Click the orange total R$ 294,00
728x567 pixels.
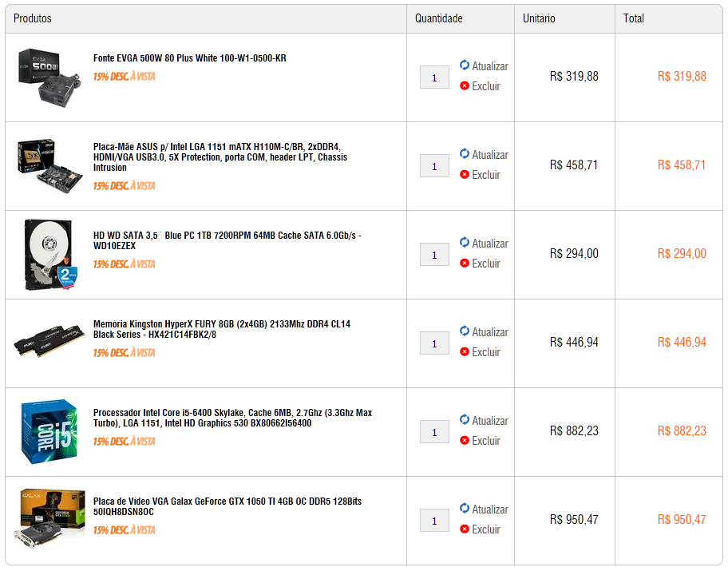[682, 253]
